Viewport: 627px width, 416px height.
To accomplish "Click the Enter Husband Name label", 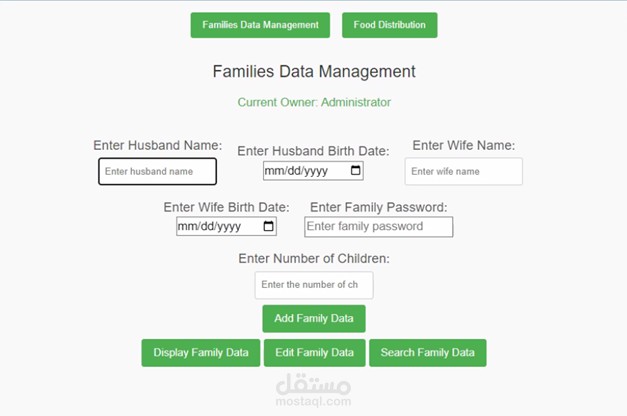I will point(158,145).
